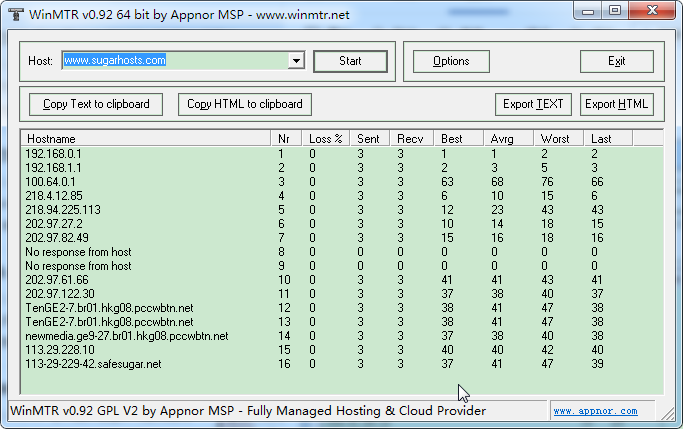Viewport: 683px width, 429px height.
Task: Select the 192.168.1.1 row
Action: pyautogui.click(x=342, y=168)
